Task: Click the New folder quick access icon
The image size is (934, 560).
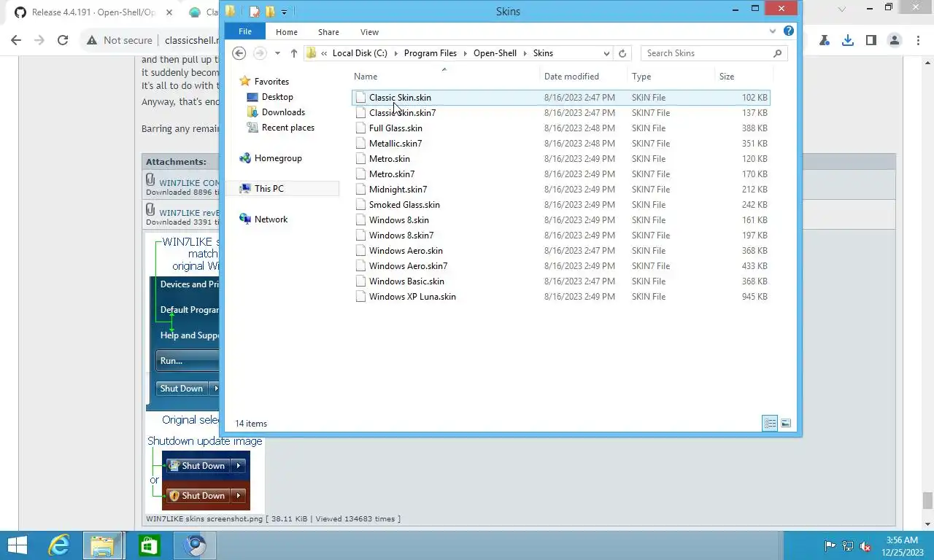Action: (270, 11)
